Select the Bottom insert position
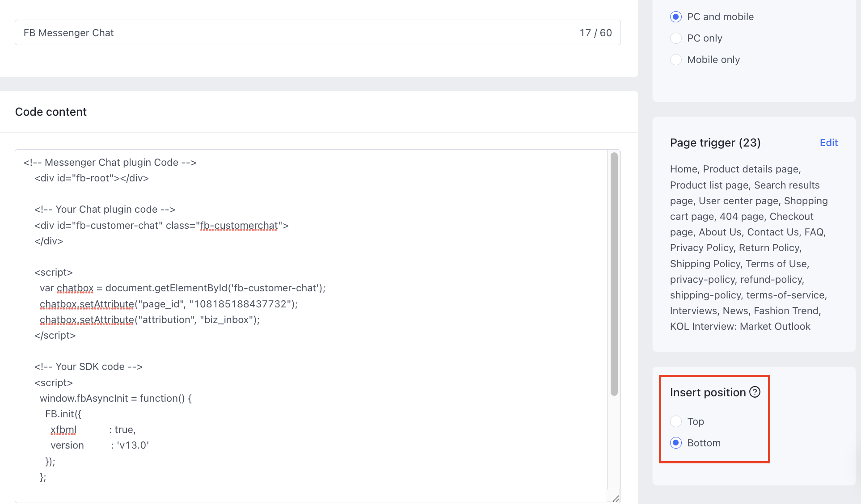Image resolution: width=861 pixels, height=504 pixels. (x=676, y=443)
